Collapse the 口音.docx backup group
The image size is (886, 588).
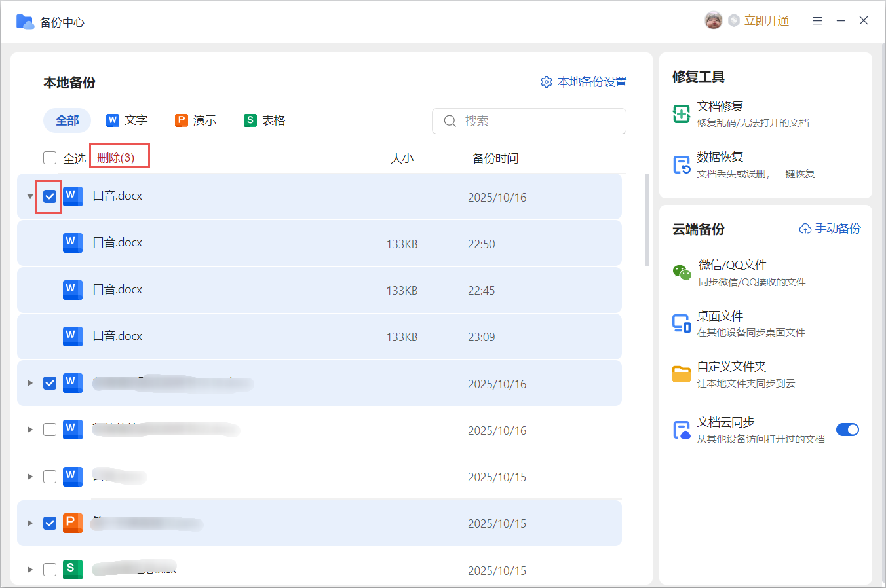pos(30,196)
